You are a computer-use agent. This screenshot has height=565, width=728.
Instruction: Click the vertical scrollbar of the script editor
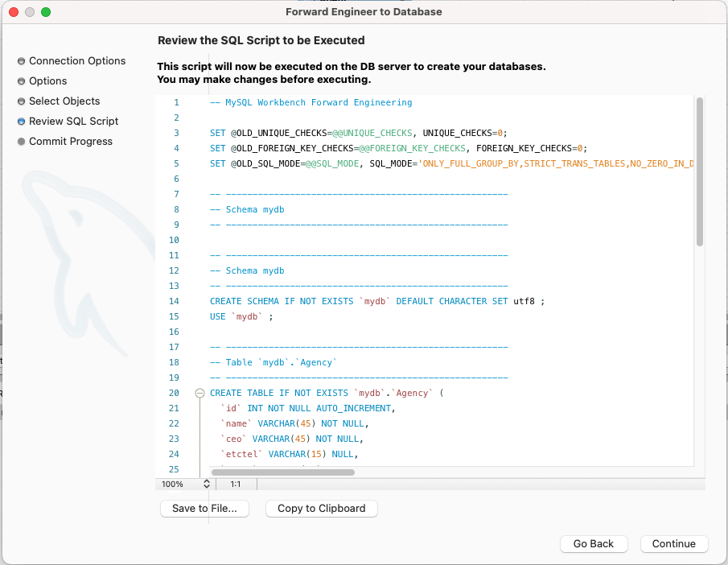click(700, 172)
